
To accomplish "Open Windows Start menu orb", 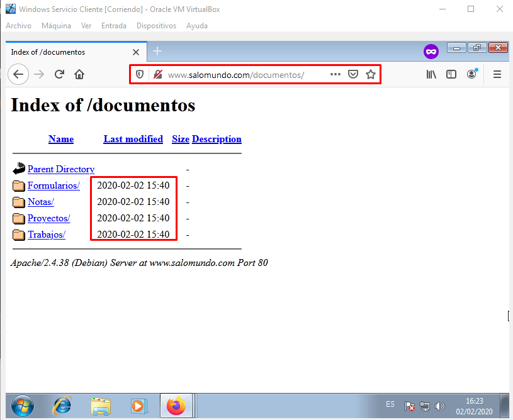I will pos(23,406).
